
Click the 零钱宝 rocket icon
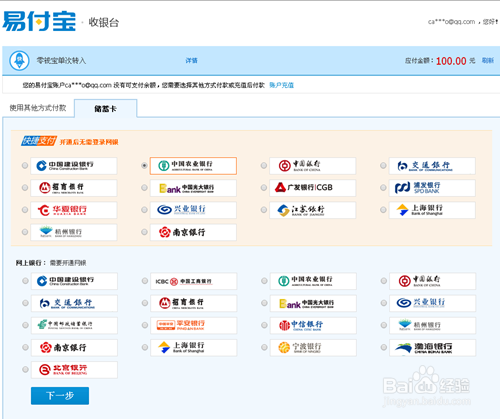tap(19, 60)
